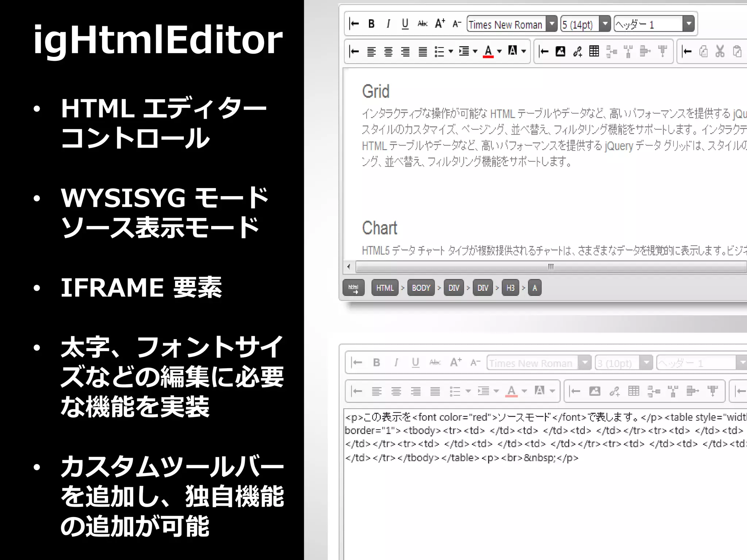Screen dimensions: 747x560
Task: Justify text in the top editor
Action: tap(423, 52)
